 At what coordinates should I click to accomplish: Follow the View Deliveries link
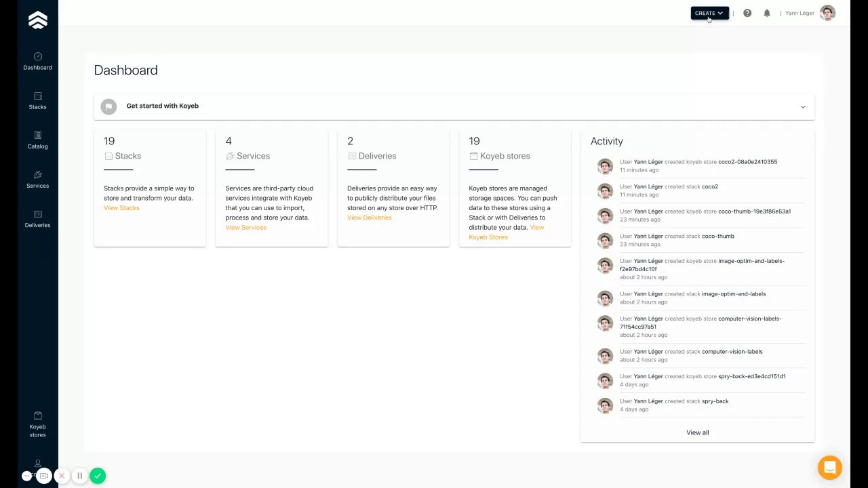click(370, 218)
